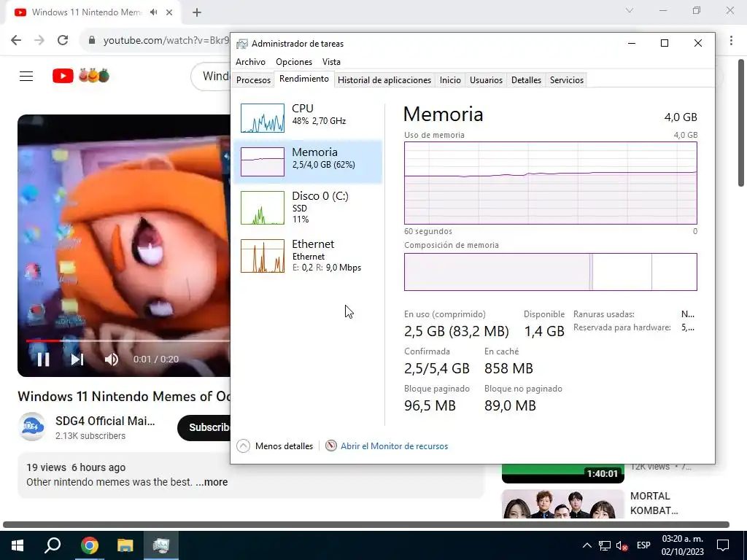Click the vertical page scrollbar

pos(741,122)
